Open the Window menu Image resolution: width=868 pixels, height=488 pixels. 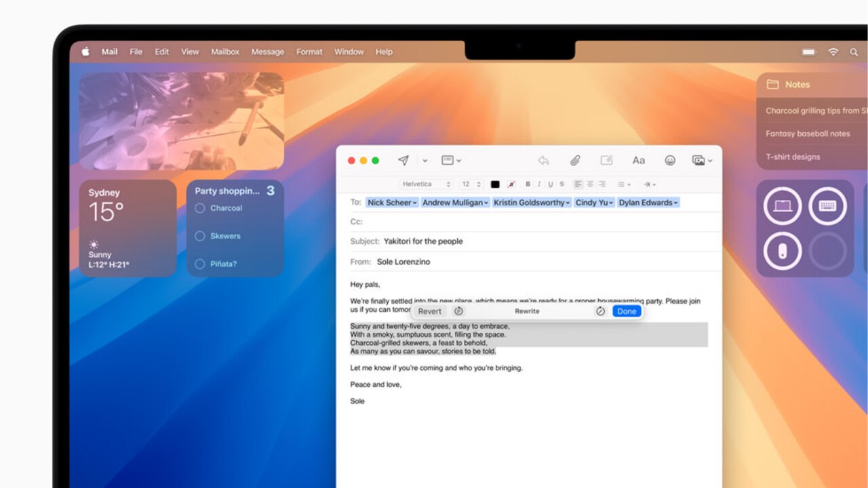(x=349, y=52)
